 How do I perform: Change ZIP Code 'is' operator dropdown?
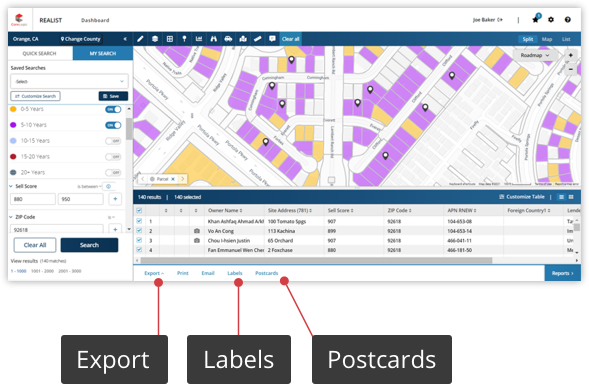111,217
